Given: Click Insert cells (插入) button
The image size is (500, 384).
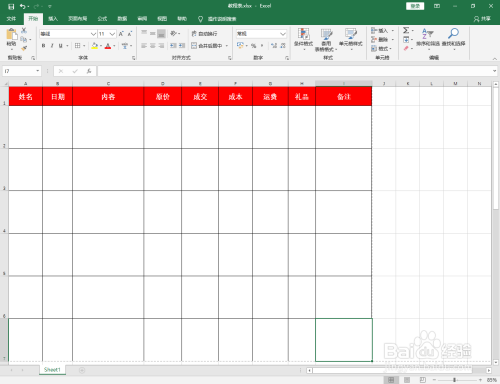Looking at the screenshot, I should [382, 30].
